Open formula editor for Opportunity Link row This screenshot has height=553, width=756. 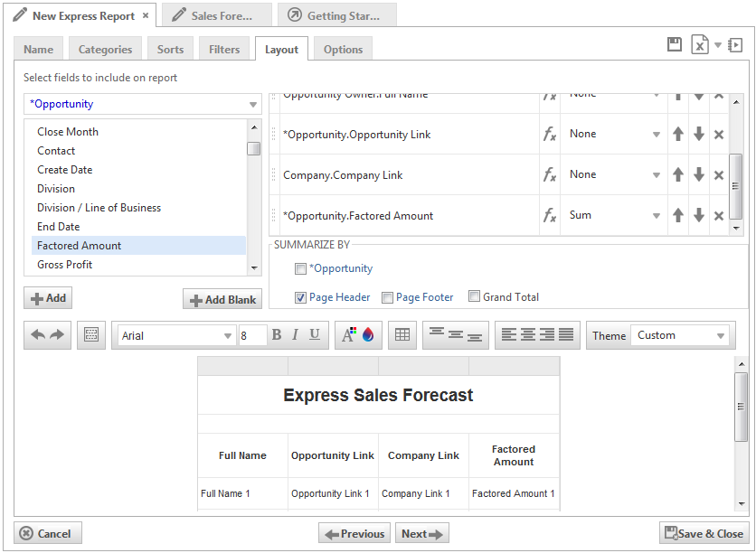click(x=550, y=135)
